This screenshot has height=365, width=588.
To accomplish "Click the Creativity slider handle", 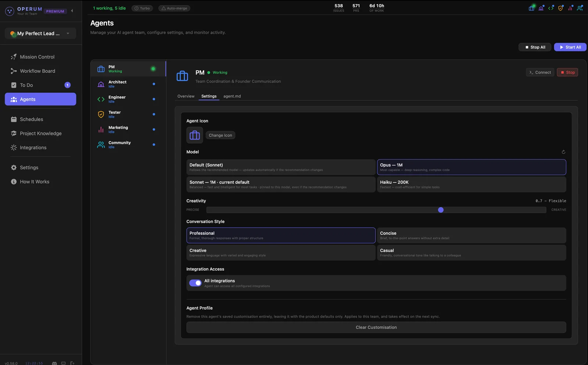I will click(441, 210).
